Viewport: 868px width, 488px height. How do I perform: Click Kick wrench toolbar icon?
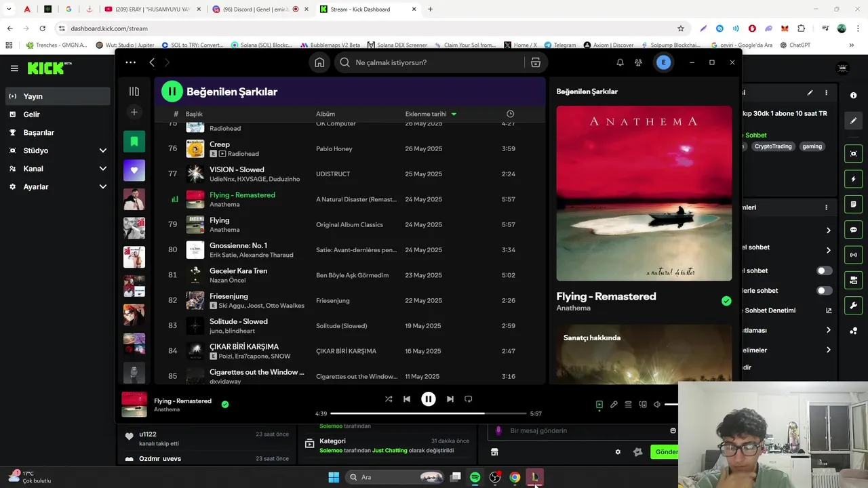854,306
